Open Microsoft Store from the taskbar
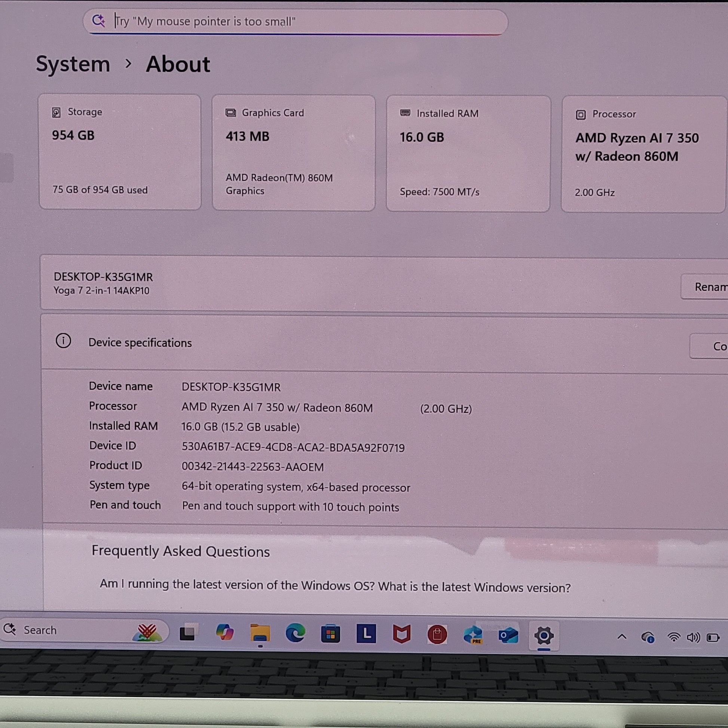 330,634
